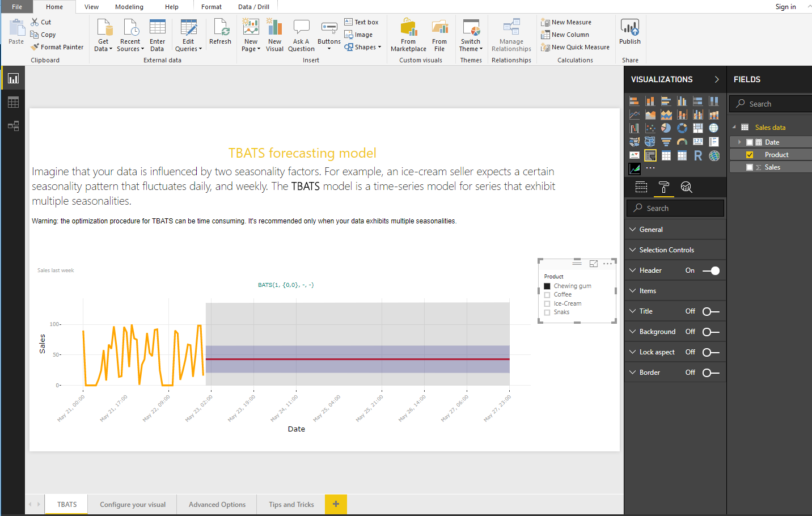Go to the Advanced Options page
The image size is (812, 516).
point(217,505)
